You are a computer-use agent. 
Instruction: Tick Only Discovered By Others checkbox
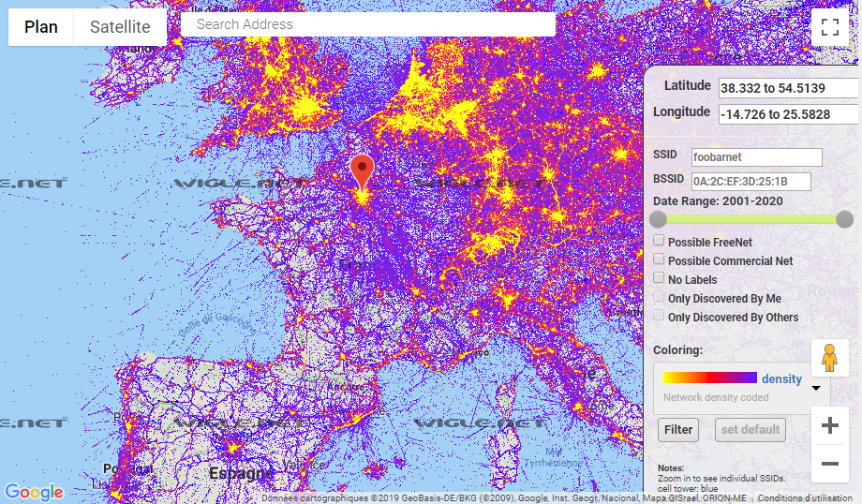(660, 316)
